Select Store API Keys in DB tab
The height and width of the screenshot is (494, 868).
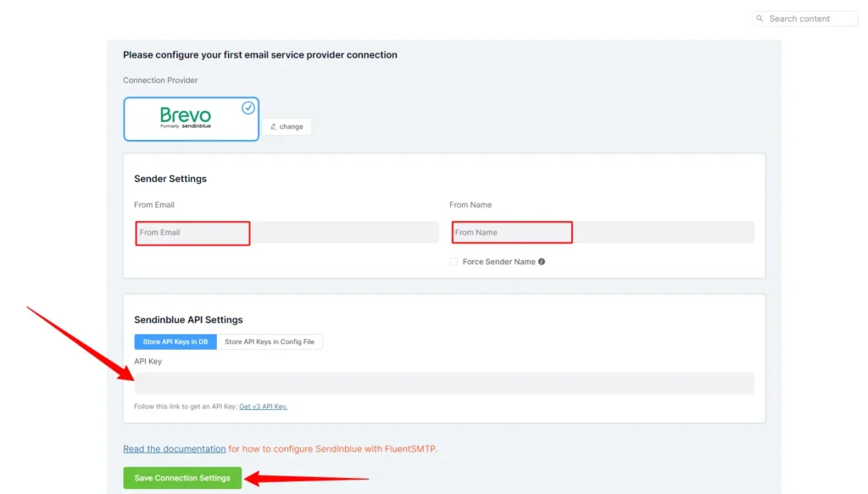[175, 341]
